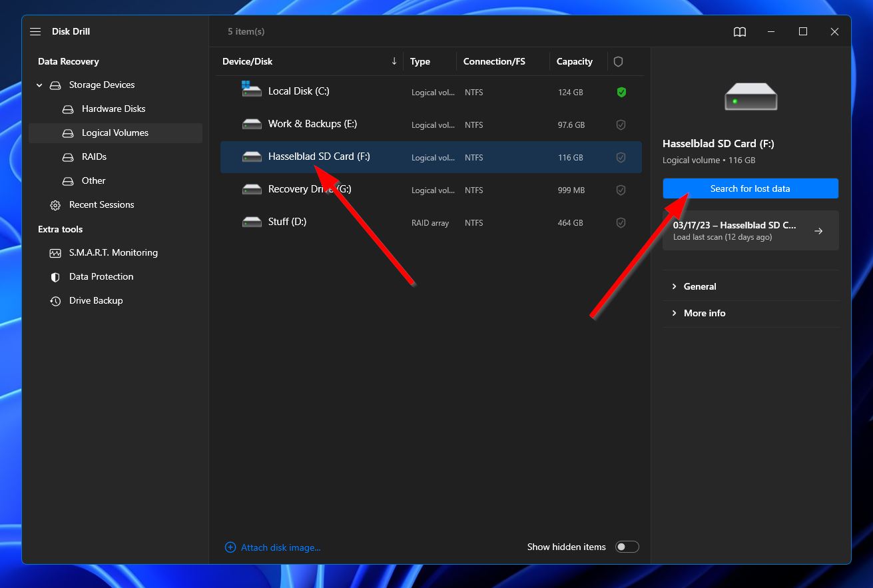Click the large drive image in details panel
873x588 pixels.
click(x=750, y=97)
